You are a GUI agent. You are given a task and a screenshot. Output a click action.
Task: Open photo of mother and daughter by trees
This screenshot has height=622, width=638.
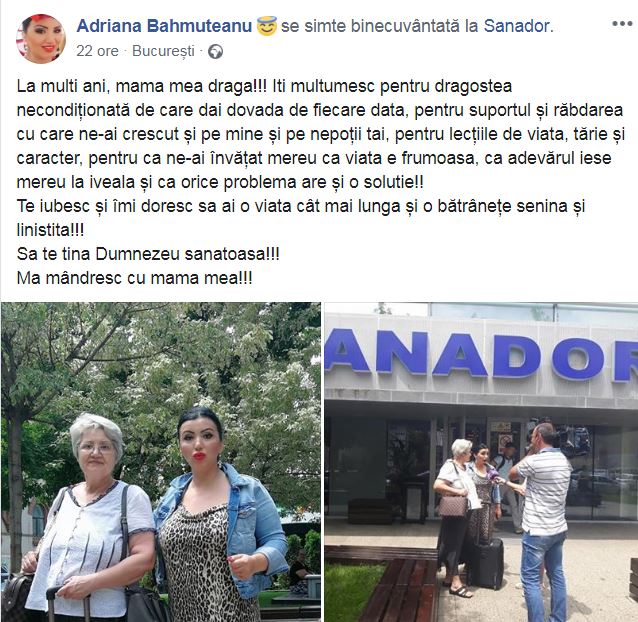click(161, 462)
